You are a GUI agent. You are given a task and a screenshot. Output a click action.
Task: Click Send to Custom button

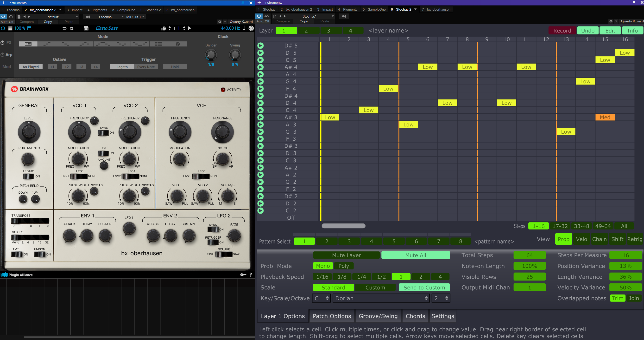click(x=424, y=288)
